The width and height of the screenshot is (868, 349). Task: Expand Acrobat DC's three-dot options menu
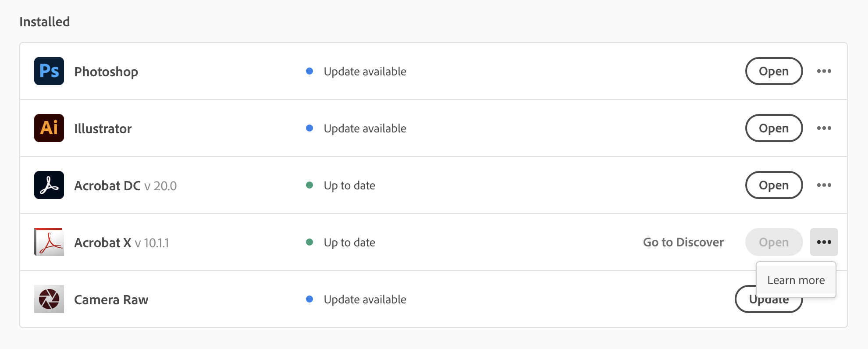click(824, 185)
